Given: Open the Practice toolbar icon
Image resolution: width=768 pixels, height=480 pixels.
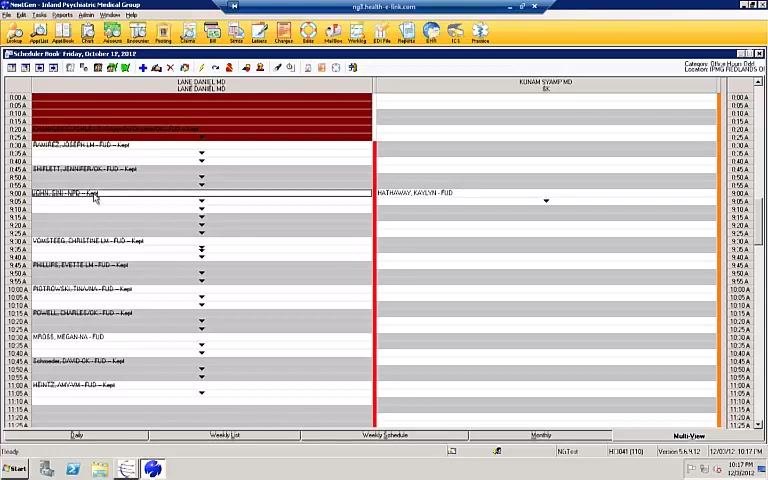Looking at the screenshot, I should coord(480,33).
